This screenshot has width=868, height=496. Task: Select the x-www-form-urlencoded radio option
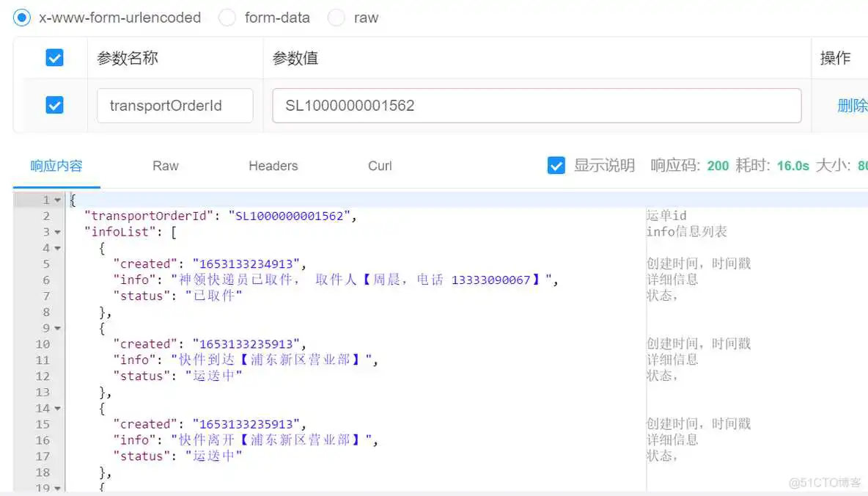[x=23, y=18]
